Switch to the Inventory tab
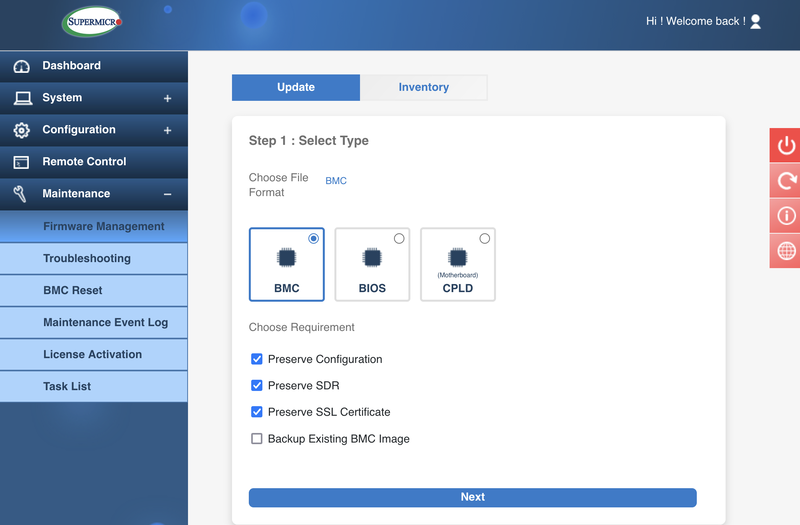800x525 pixels. 423,87
